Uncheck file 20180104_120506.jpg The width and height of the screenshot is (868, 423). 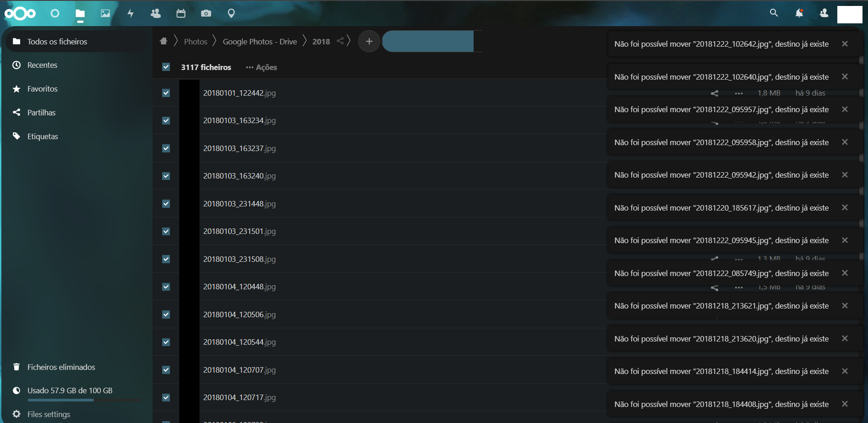(166, 315)
